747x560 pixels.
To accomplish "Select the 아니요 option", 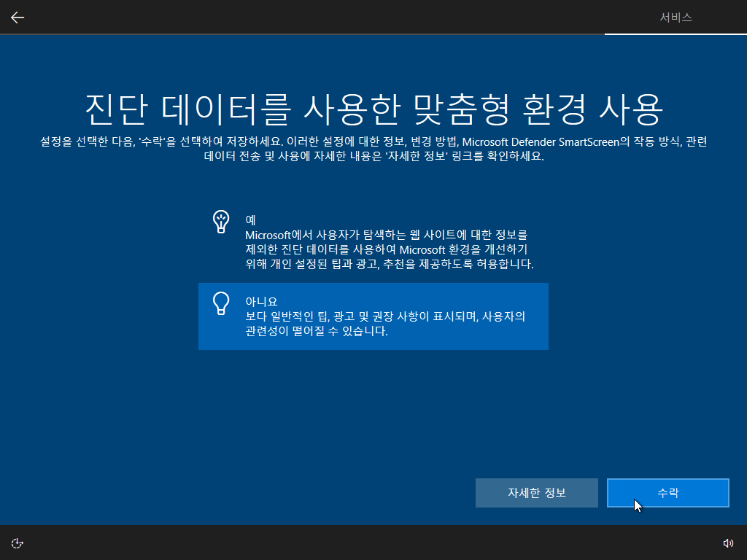I will (373, 316).
